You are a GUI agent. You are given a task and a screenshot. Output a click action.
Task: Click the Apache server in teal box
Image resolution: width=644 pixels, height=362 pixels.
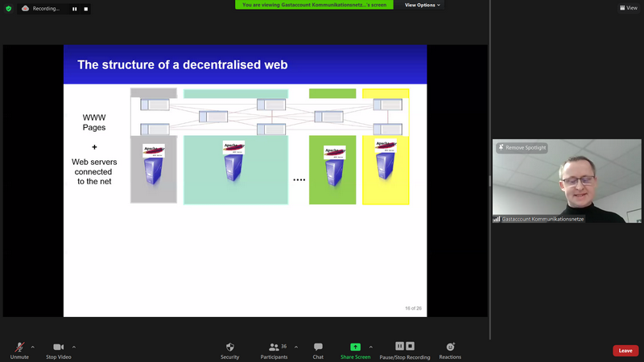(233, 162)
